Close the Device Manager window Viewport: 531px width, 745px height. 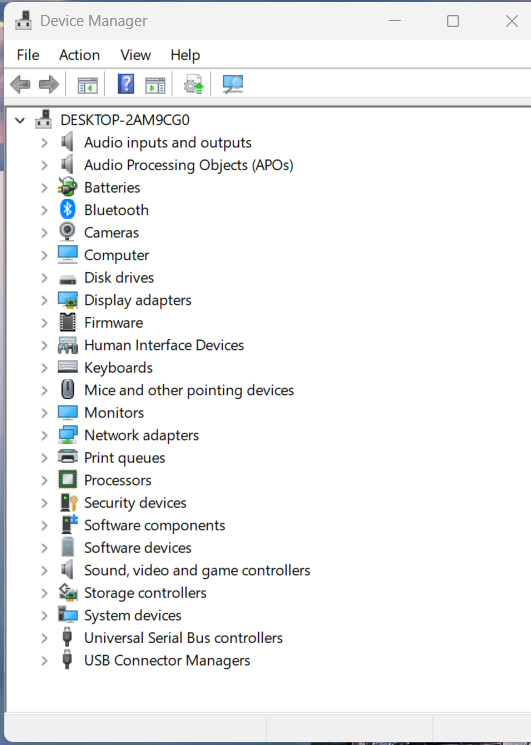512,21
